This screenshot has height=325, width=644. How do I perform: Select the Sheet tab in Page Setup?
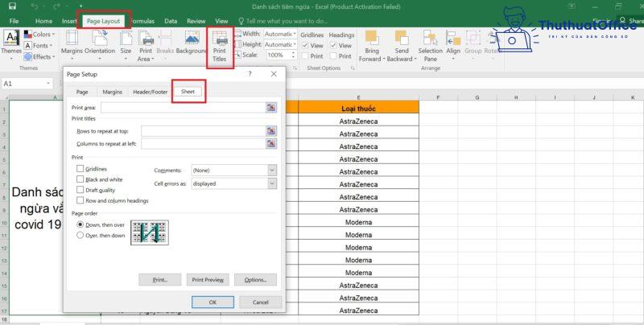(188, 92)
